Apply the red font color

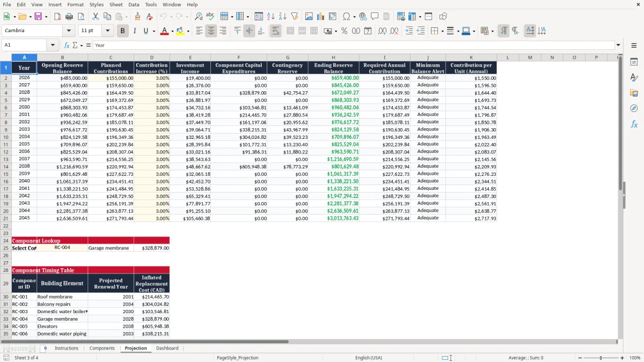coord(164,31)
